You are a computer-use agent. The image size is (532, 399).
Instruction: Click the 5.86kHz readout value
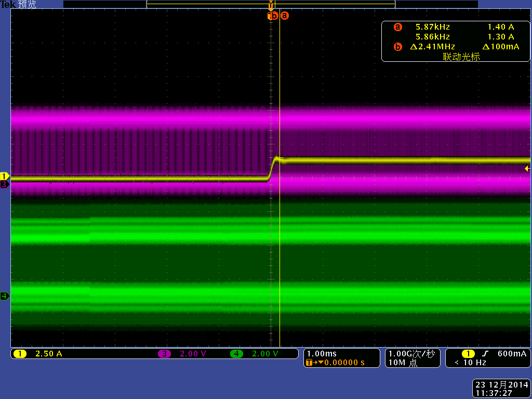pos(433,37)
